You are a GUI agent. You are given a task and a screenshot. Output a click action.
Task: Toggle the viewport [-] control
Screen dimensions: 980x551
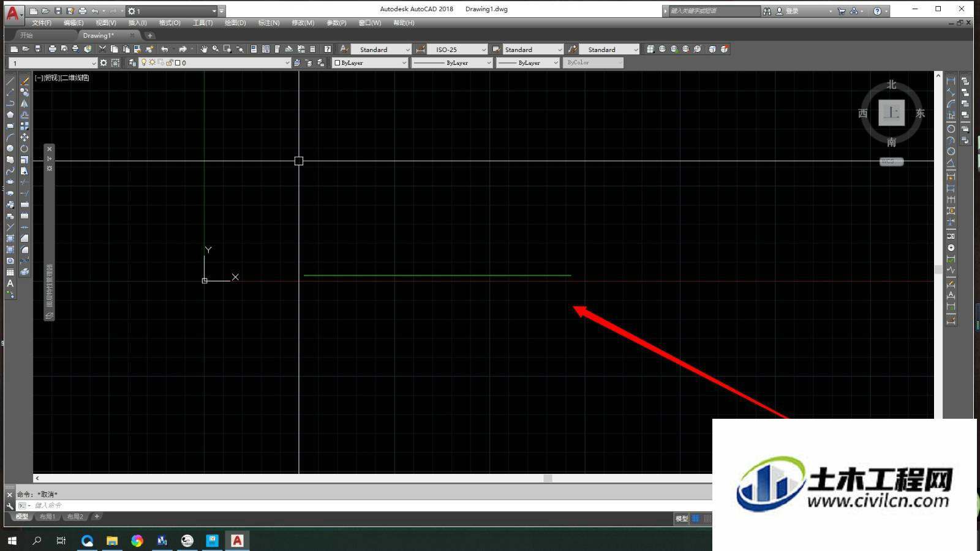39,78
